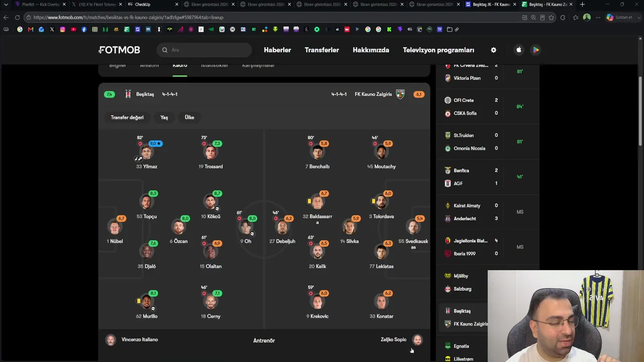Image resolution: width=644 pixels, height=362 pixels.
Task: Open the browser profile avatar
Action: click(587, 17)
